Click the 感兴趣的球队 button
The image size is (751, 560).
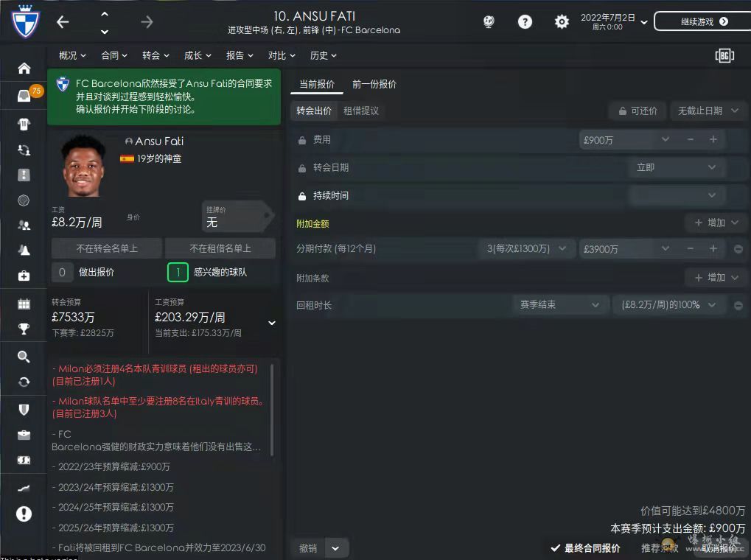coord(207,272)
